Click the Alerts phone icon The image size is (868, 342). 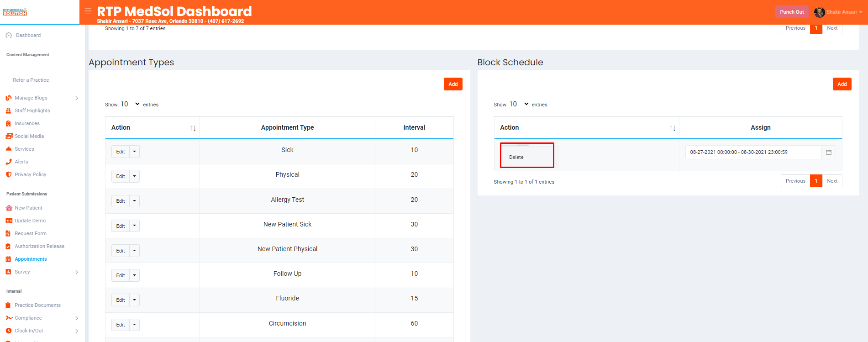tap(9, 162)
